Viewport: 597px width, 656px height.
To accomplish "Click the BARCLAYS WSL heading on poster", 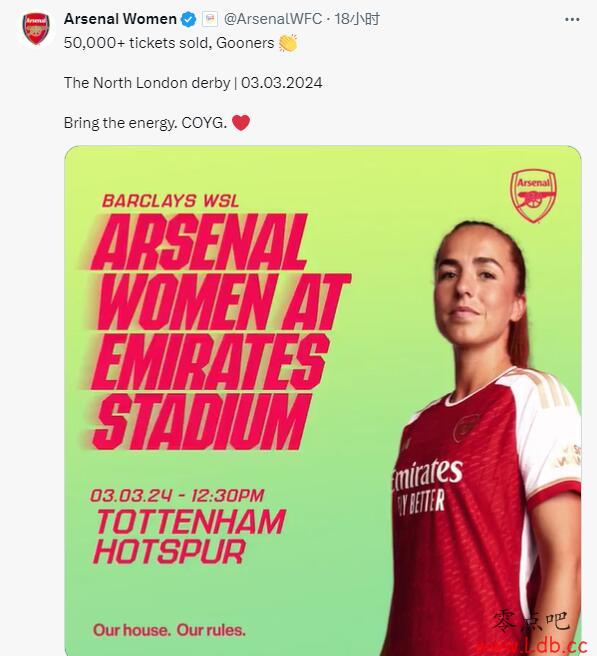I will (x=170, y=201).
